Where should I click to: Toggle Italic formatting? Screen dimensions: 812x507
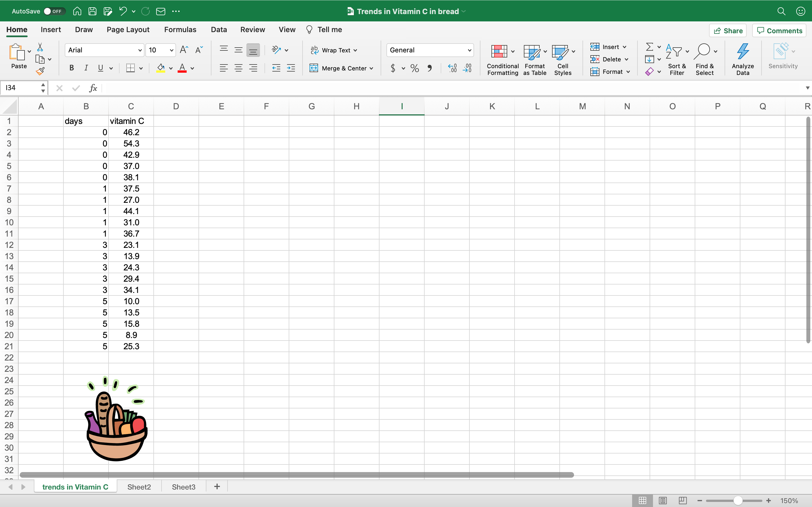86,68
